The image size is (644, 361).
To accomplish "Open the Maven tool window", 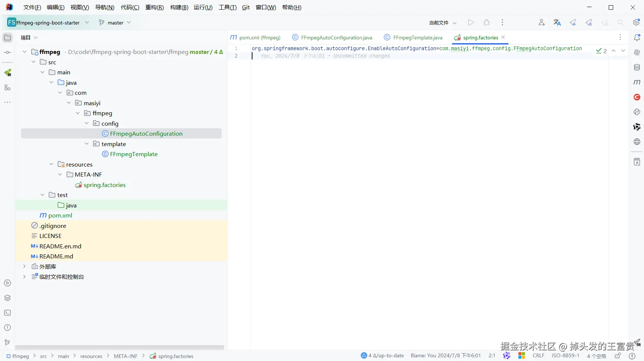I will point(637,82).
